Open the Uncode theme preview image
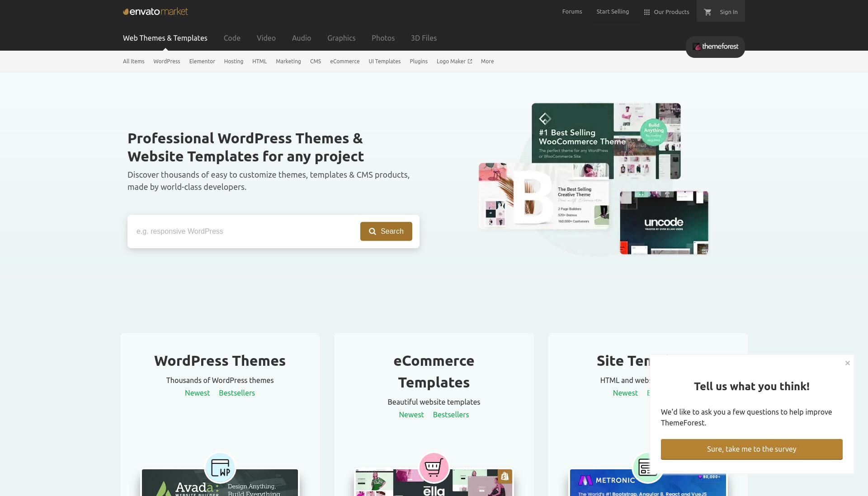This screenshot has height=496, width=868. click(x=664, y=222)
